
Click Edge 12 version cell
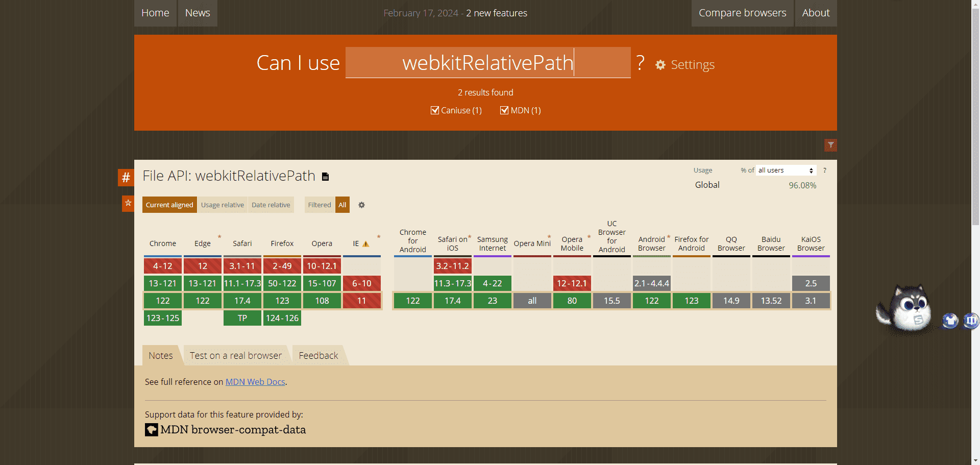point(203,266)
